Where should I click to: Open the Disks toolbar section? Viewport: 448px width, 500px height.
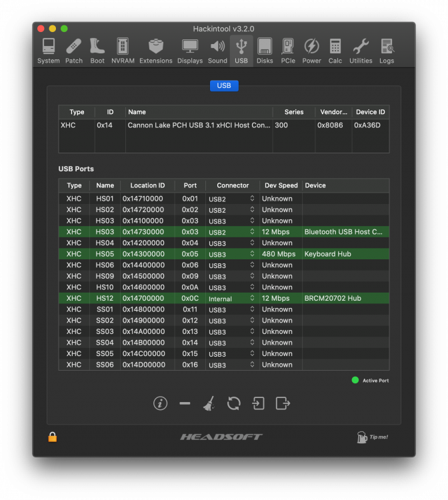click(265, 51)
